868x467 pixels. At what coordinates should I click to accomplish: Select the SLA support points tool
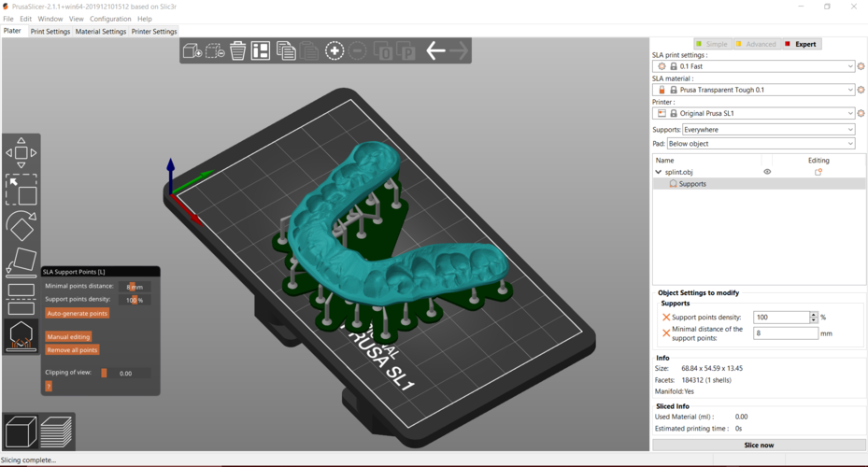point(21,336)
